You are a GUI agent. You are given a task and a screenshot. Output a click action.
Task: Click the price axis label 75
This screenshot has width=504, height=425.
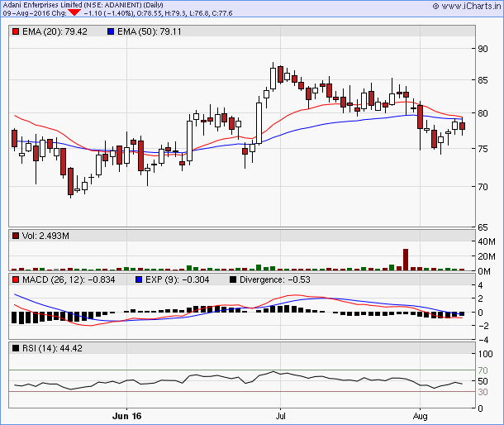[483, 149]
